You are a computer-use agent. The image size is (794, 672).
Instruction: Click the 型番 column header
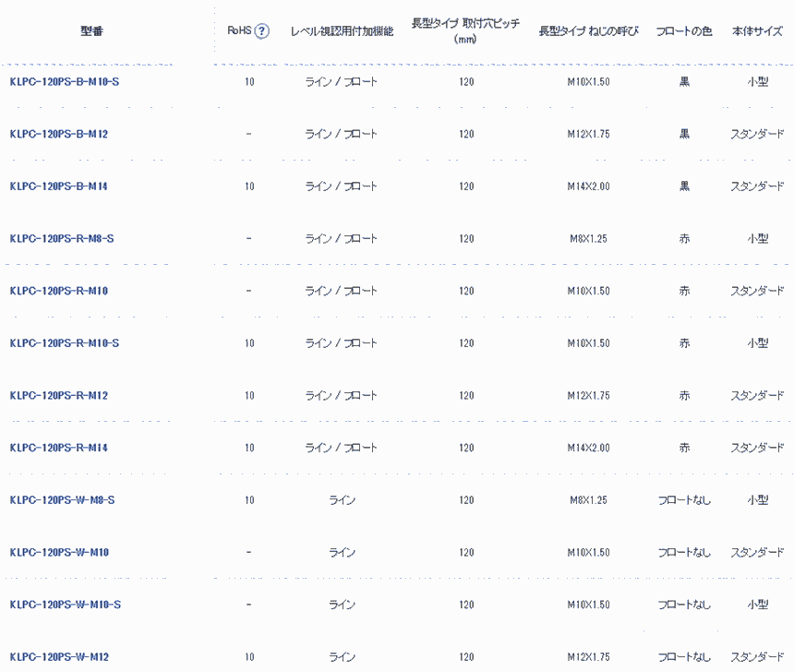point(91,31)
